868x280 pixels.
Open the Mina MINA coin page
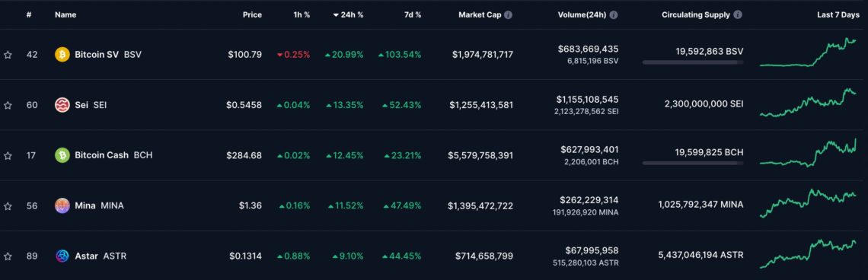(x=99, y=206)
